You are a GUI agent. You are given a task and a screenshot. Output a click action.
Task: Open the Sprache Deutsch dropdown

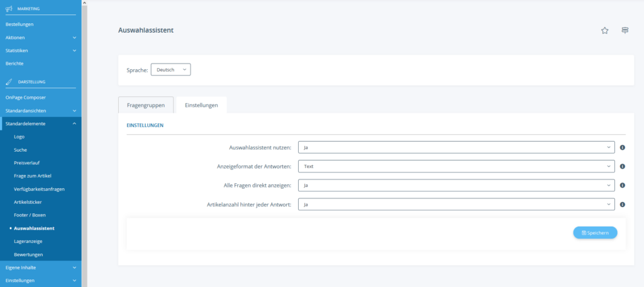(170, 70)
